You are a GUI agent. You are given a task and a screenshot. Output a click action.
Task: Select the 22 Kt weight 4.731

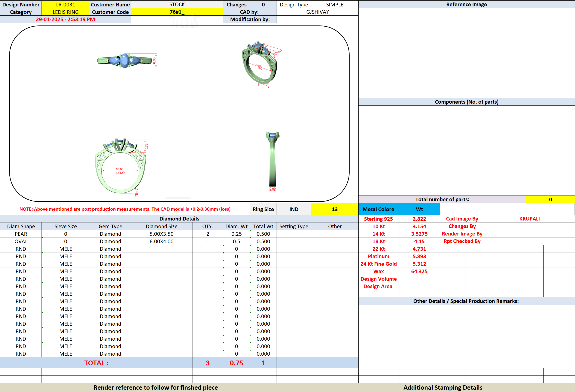419,249
